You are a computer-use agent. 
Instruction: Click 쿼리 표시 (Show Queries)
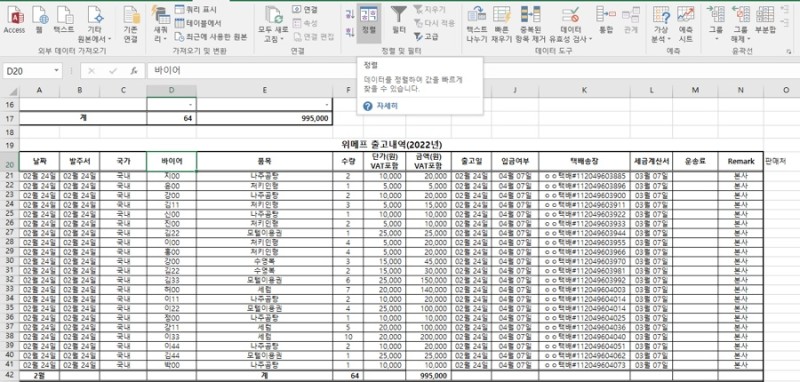(x=195, y=10)
